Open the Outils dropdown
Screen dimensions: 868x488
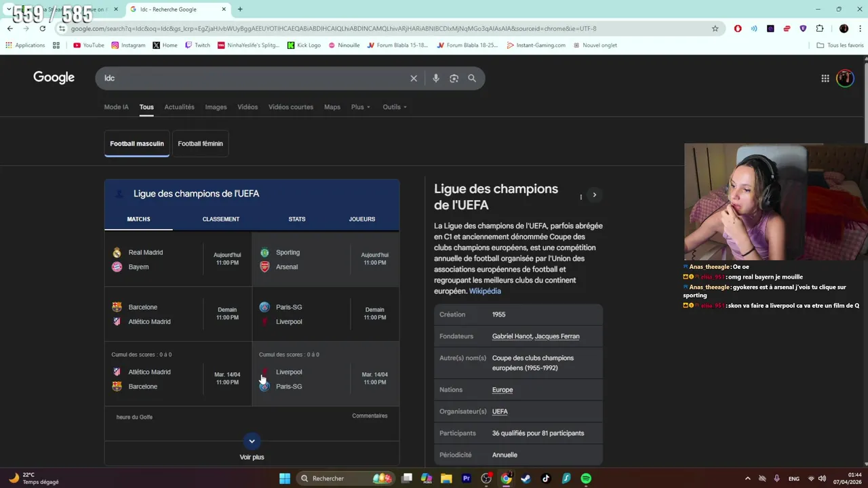[395, 107]
